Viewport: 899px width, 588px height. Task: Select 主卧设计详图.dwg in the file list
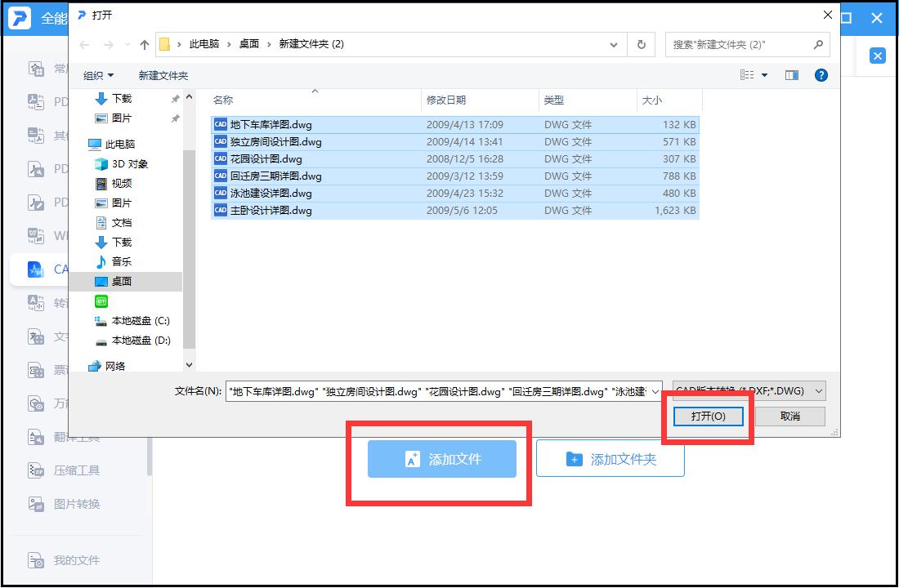(x=270, y=211)
